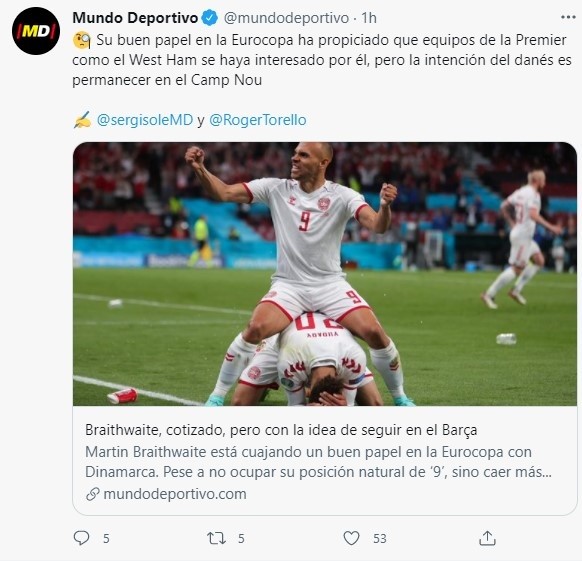Image resolution: width=582 pixels, height=561 pixels.
Task: Open article headline about Braithwaite cotizado
Action: point(281,430)
